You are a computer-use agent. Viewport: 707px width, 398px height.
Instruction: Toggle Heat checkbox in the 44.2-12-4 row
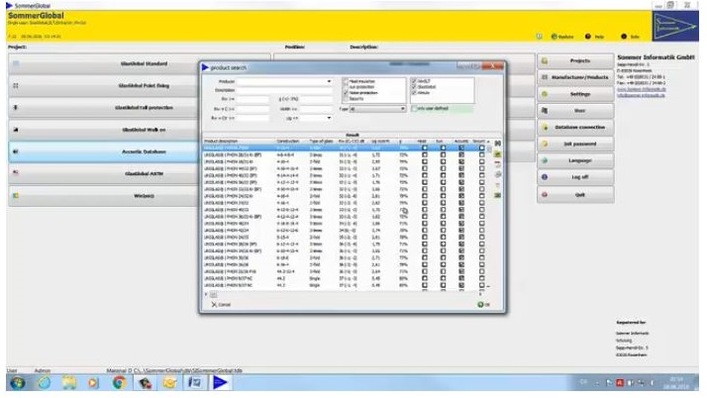[424, 272]
